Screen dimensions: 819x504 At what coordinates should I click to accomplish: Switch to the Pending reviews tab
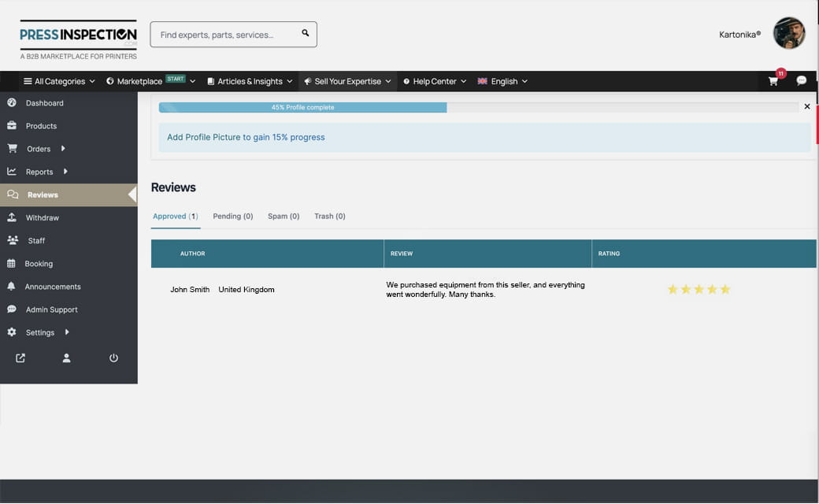tap(232, 216)
